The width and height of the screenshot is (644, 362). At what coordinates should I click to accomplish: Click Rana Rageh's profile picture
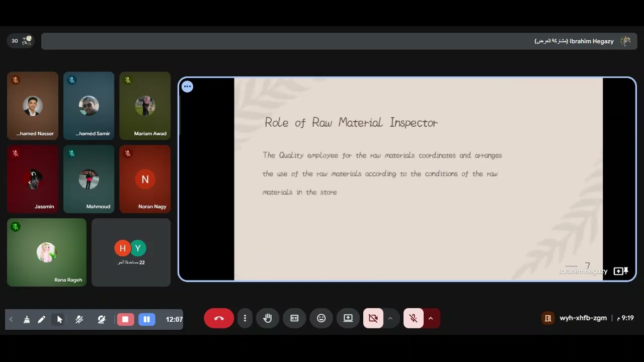[47, 252]
